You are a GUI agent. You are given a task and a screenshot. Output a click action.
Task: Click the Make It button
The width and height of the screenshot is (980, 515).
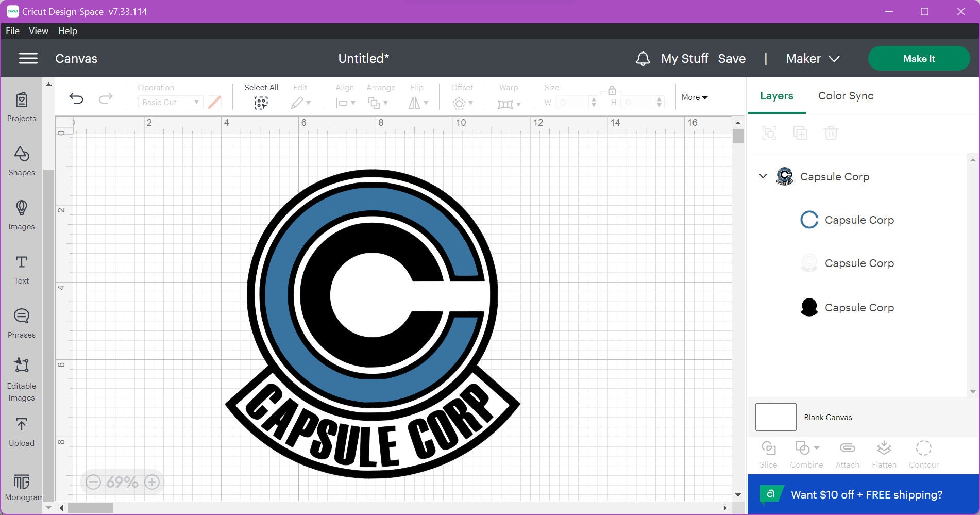(919, 58)
